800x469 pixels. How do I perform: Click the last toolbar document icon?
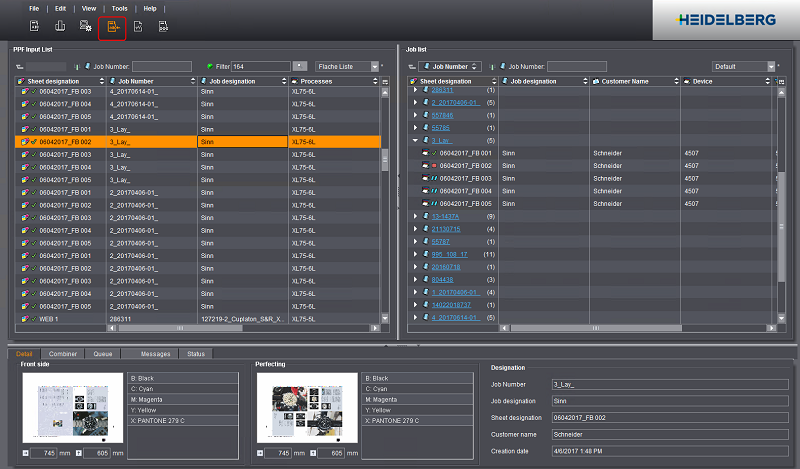click(163, 28)
